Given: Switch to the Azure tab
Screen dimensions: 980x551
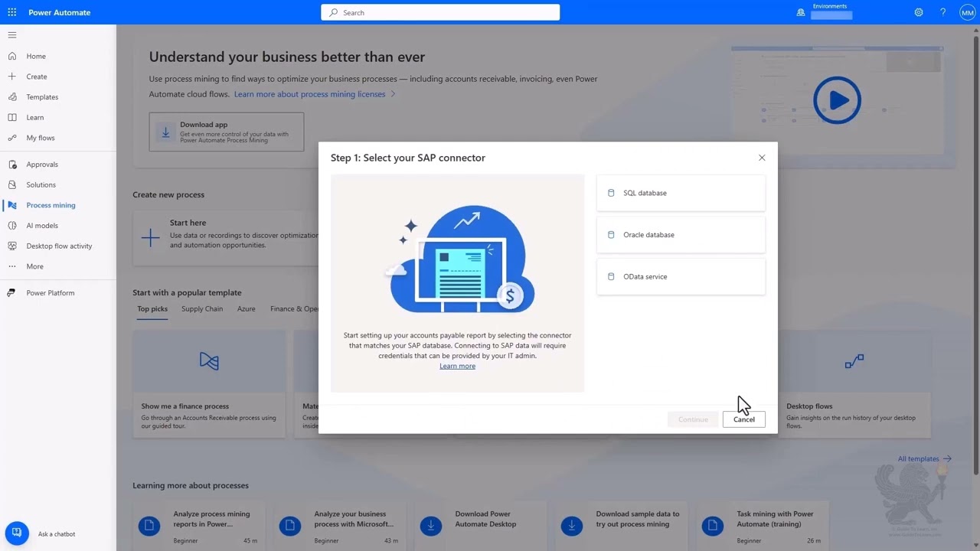Looking at the screenshot, I should (x=246, y=309).
